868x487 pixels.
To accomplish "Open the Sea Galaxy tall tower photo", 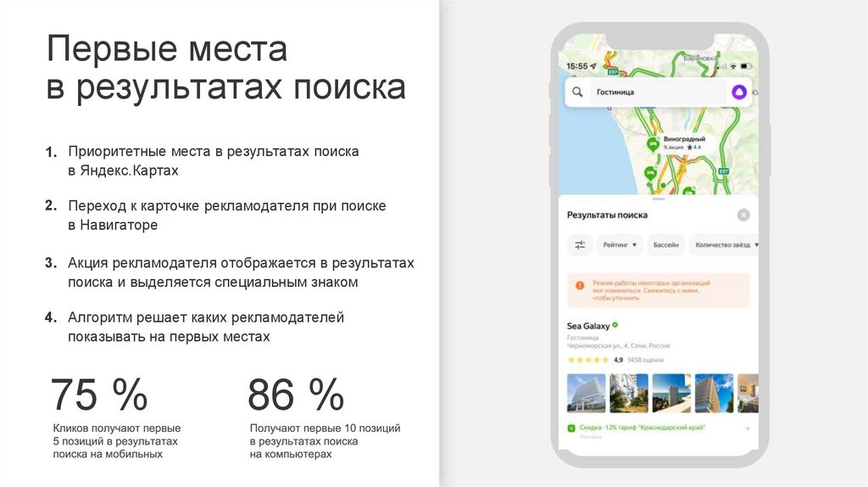I will click(x=714, y=394).
